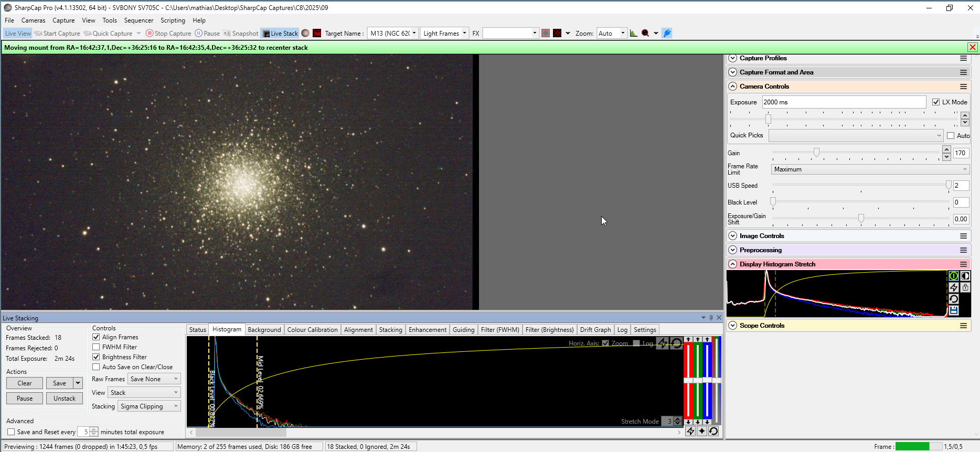Toggle display stretch enable power icon
The height and width of the screenshot is (452, 980).
pos(954,276)
